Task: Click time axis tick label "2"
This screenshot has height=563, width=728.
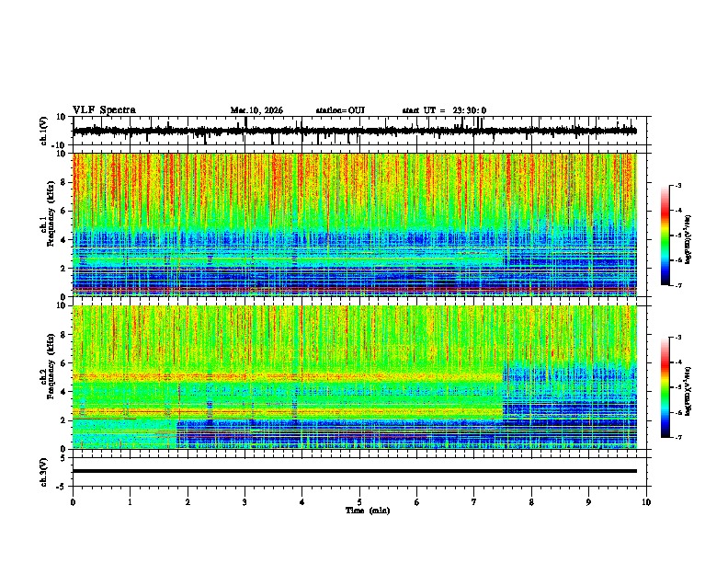Action: [188, 502]
